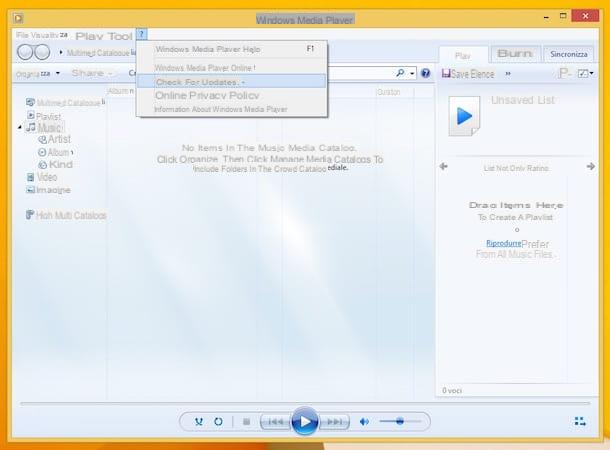Image resolution: width=610 pixels, height=450 pixels.
Task: Switch to the Burn tab
Action: coord(515,54)
